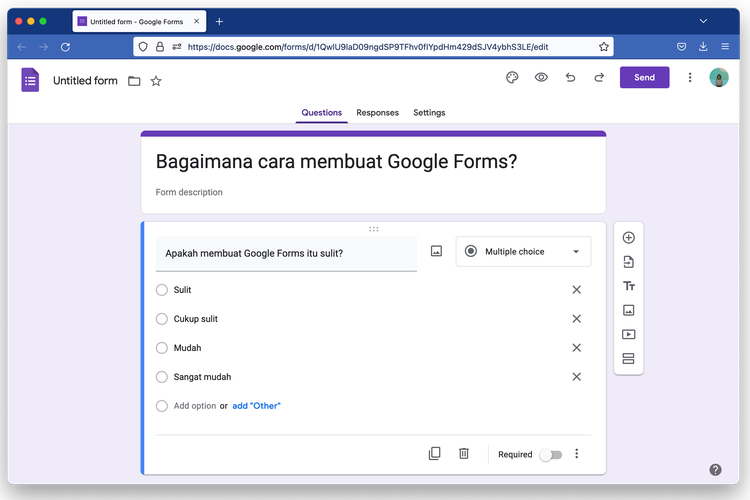Add a section using the sidebar icon
Screen dimensions: 750x500
tap(628, 359)
